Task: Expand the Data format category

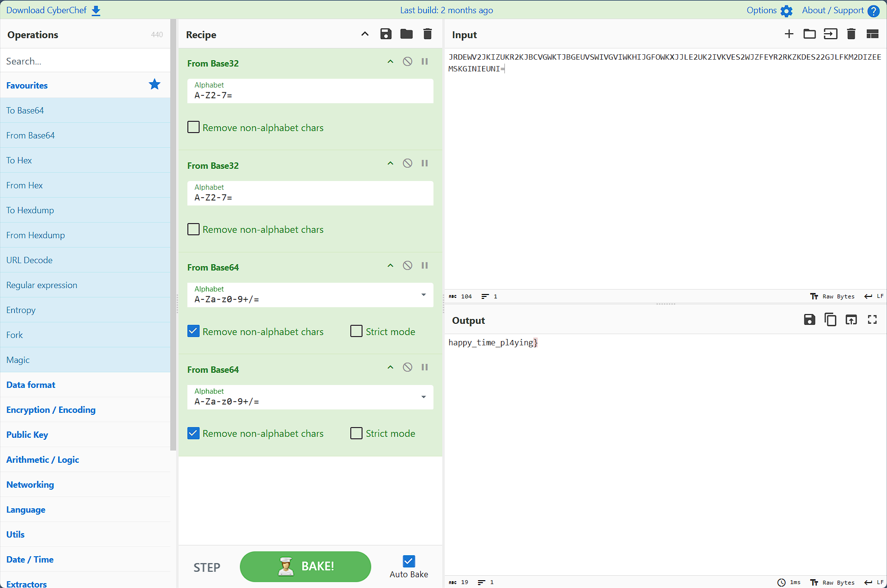Action: click(x=85, y=385)
